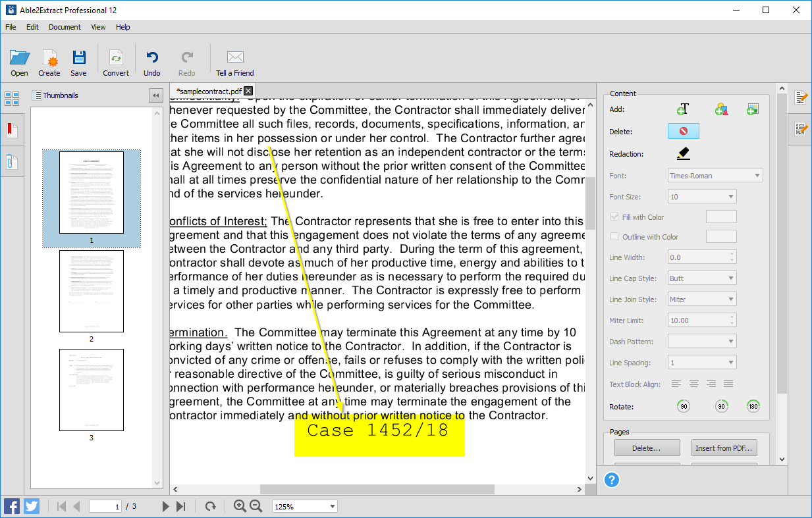This screenshot has width=812, height=518.
Task: Enable Outline with Color checkbox
Action: coord(614,236)
